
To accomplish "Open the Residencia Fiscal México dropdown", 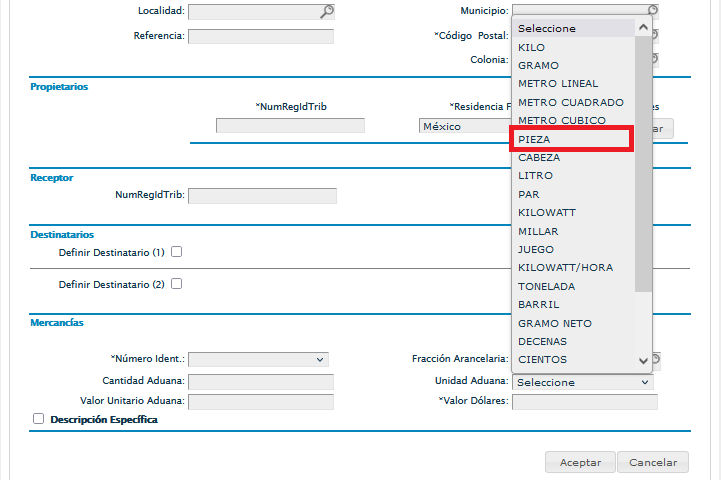I will point(465,127).
